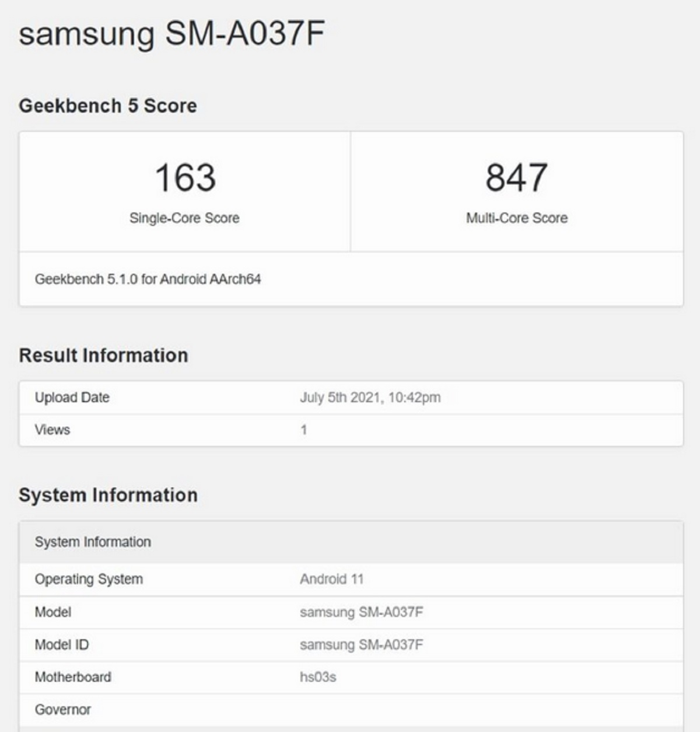Click the 'Single-Core Score' label
The width and height of the screenshot is (700, 732).
(x=184, y=218)
